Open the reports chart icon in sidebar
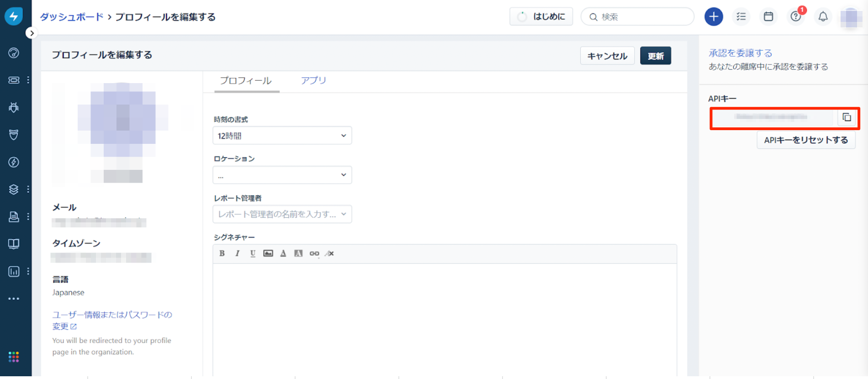The image size is (868, 379). tap(14, 271)
